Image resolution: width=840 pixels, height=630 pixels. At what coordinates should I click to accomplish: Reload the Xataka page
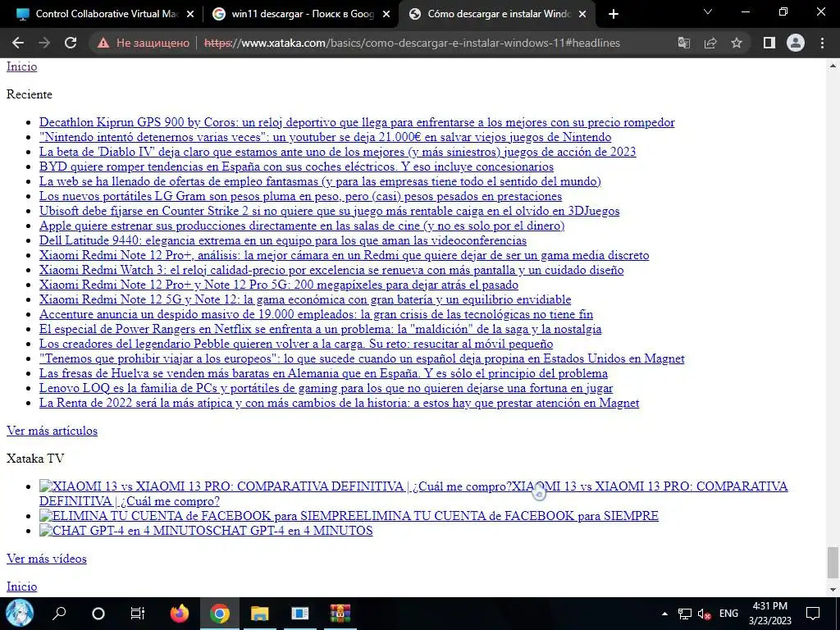tap(71, 43)
